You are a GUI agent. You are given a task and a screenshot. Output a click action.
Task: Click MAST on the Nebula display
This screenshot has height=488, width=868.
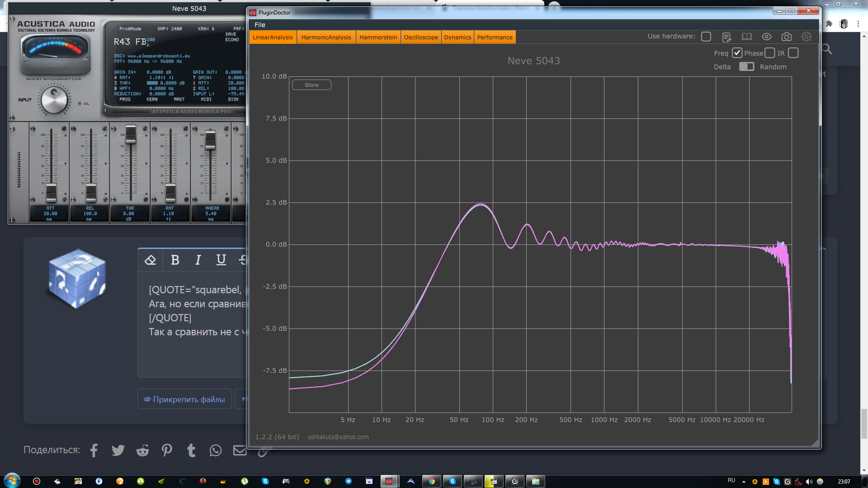point(179,99)
